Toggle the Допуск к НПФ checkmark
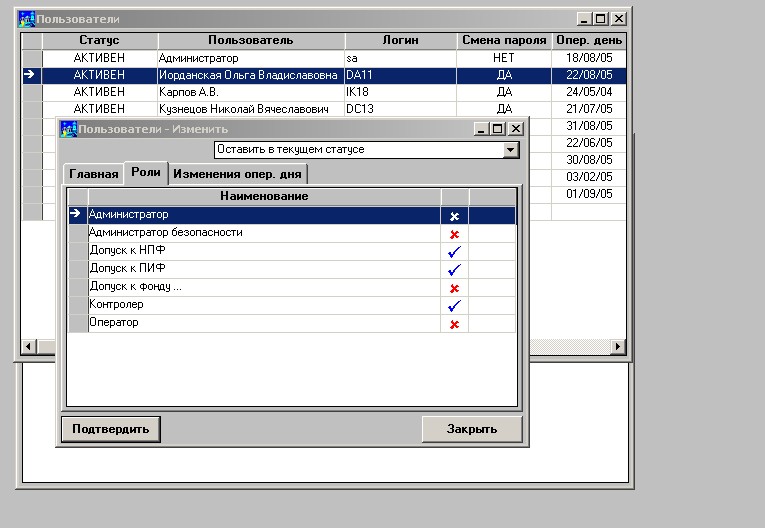This screenshot has width=765, height=528. (x=454, y=252)
